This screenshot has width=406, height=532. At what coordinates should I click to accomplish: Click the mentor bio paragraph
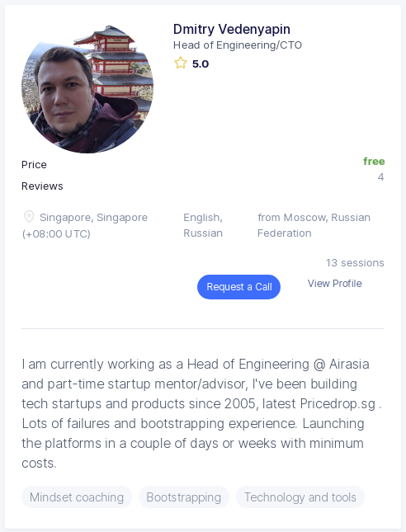pyautogui.click(x=202, y=413)
